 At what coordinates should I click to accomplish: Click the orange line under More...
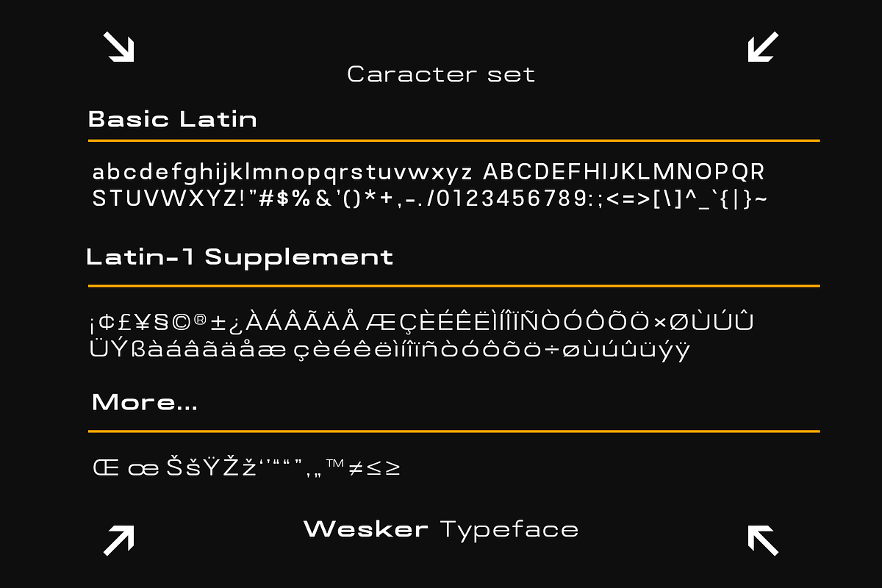tap(453, 431)
